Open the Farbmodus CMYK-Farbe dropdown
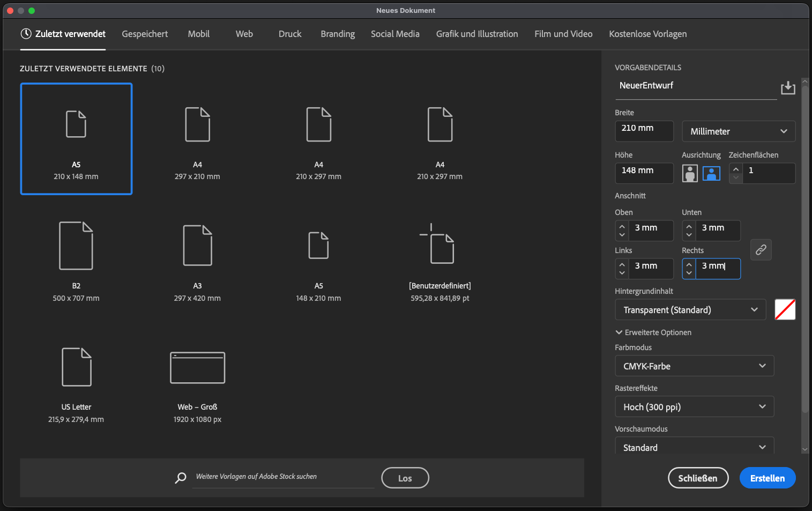 (694, 366)
